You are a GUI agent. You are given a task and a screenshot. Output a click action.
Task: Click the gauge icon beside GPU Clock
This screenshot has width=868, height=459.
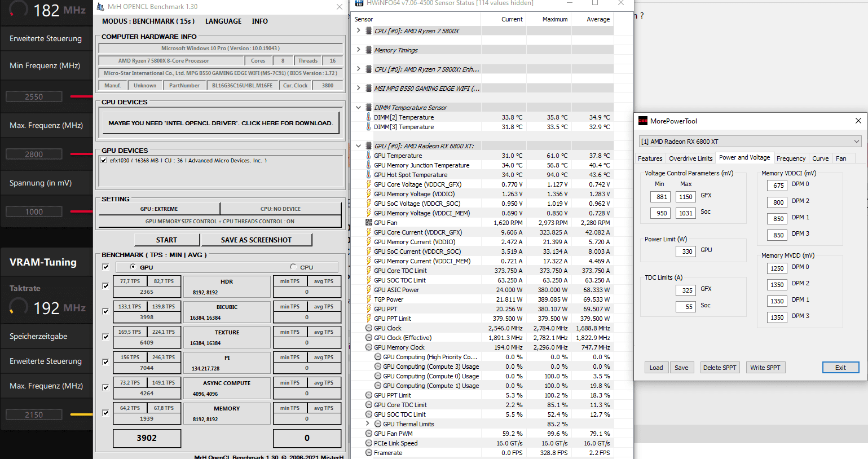pos(369,328)
